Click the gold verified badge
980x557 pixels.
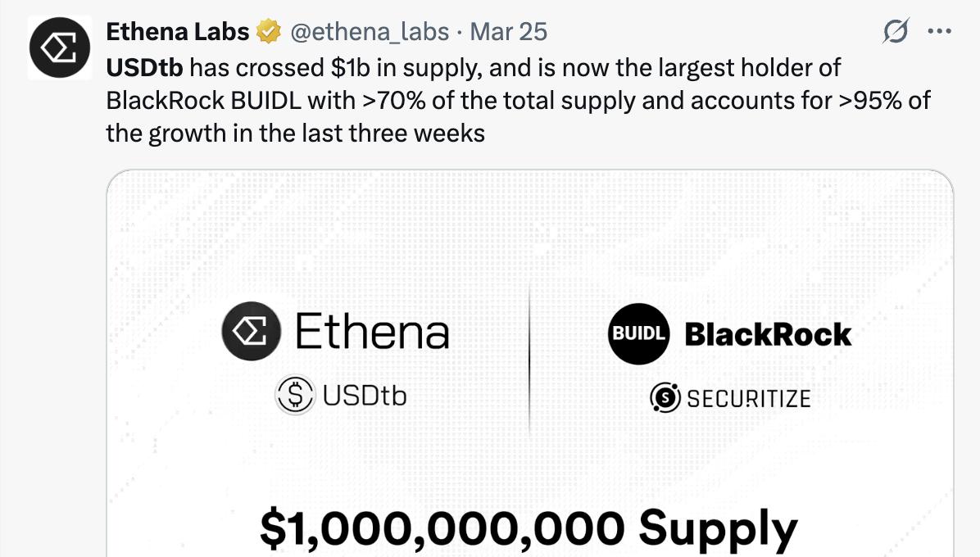[x=267, y=32]
